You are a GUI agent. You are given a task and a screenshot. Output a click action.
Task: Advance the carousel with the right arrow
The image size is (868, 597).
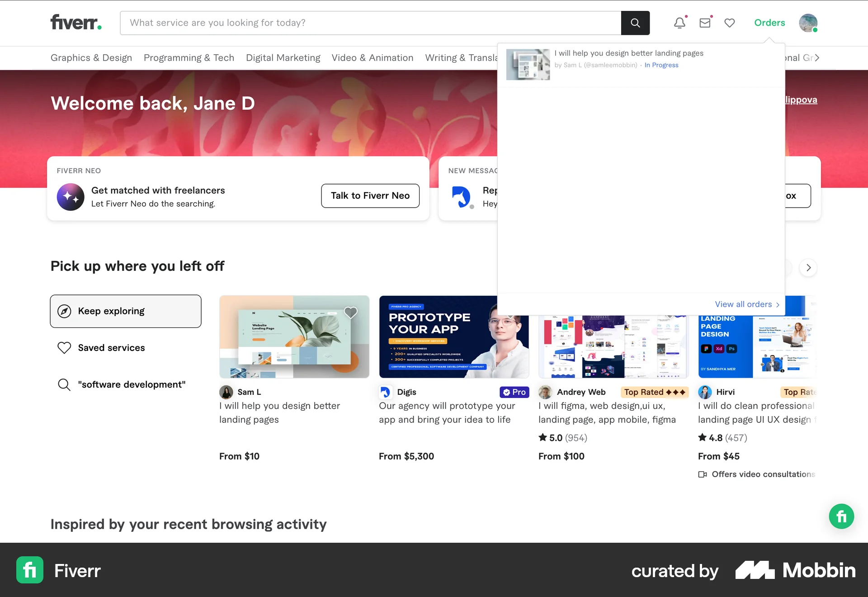click(808, 268)
